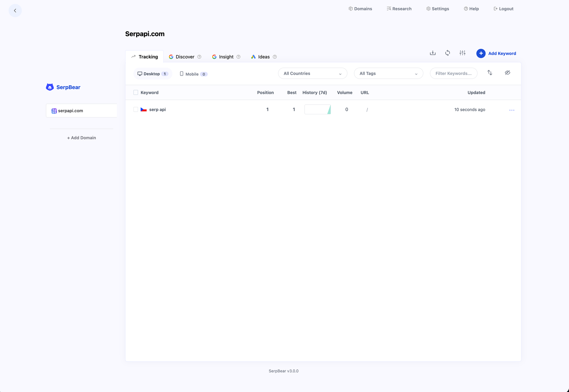Click the back chevron in top-left
The width and height of the screenshot is (569, 392).
15,11
